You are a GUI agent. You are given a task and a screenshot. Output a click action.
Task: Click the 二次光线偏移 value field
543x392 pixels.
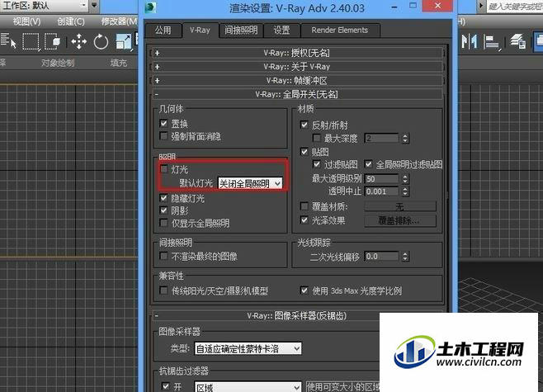pos(381,257)
